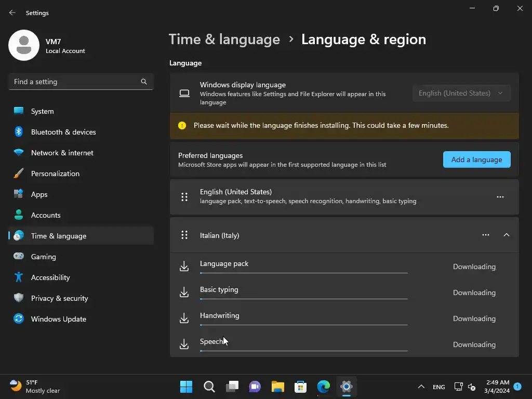This screenshot has height=399, width=532.
Task: Click the VM7 user avatar picture
Action: 24,45
